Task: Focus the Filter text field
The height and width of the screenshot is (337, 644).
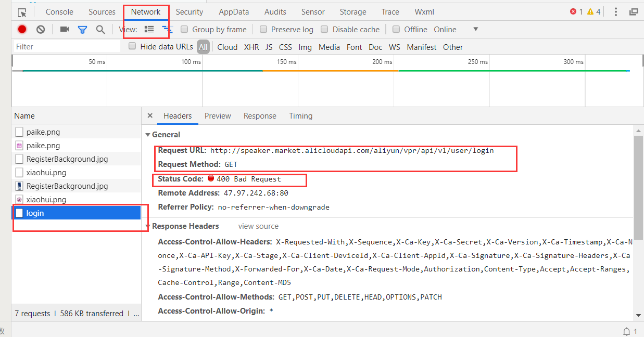Action: point(66,46)
